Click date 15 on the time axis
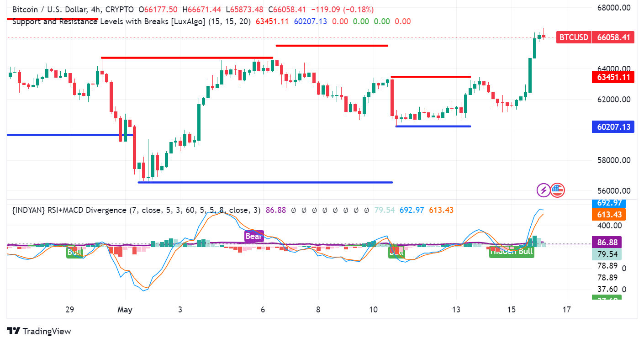Viewport: 644px width, 343px height. click(x=512, y=310)
